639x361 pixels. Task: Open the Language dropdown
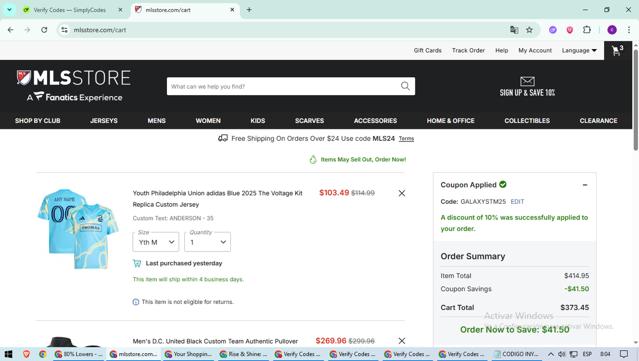coord(579,51)
